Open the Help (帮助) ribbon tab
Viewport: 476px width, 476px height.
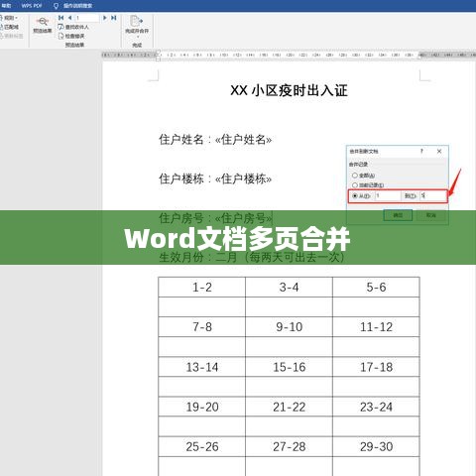pyautogui.click(x=6, y=6)
